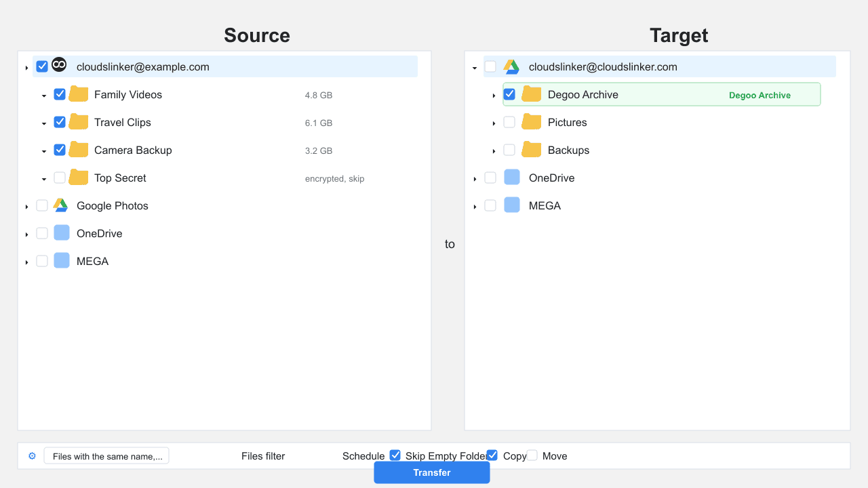Click the Degoo infinity logo icon
The height and width of the screenshot is (488, 868).
coord(59,64)
